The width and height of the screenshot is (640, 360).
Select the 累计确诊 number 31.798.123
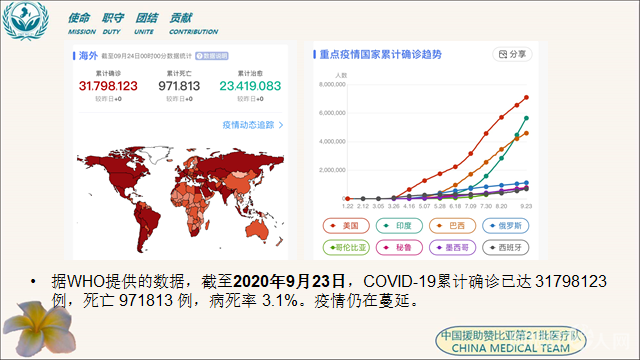(108, 86)
